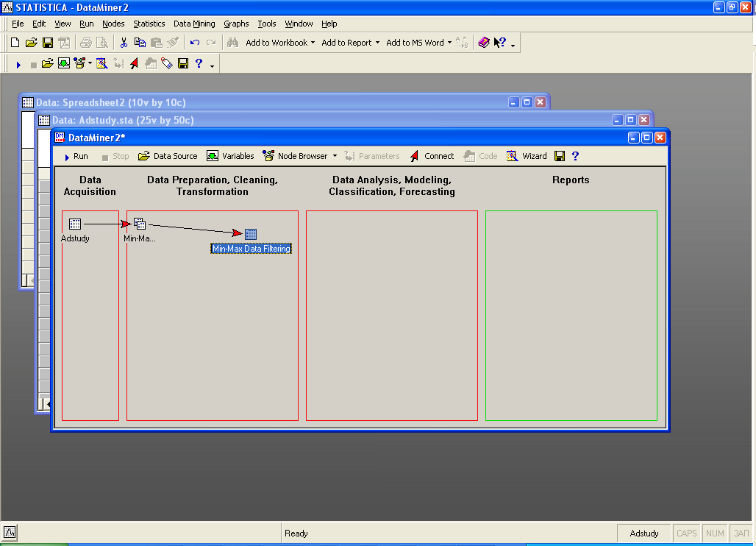Toggle Connect mode in the DataMiner2 toolbar
756x546 pixels.
coord(432,156)
